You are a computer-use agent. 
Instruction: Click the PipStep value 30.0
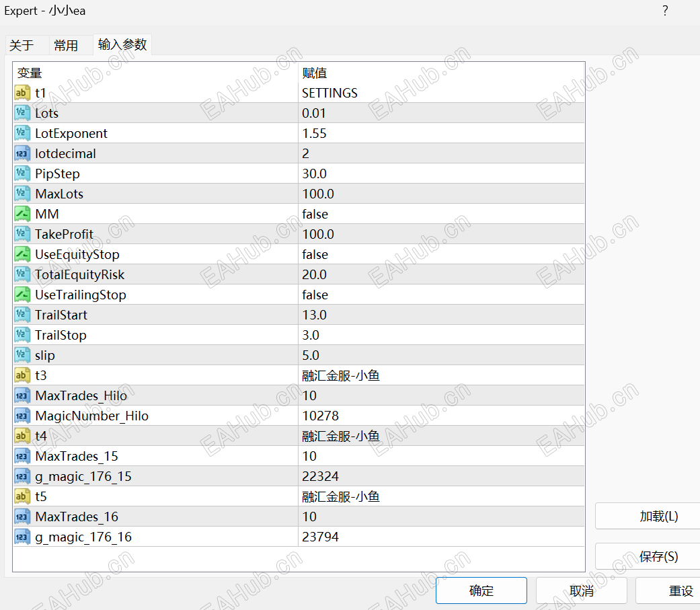point(314,174)
